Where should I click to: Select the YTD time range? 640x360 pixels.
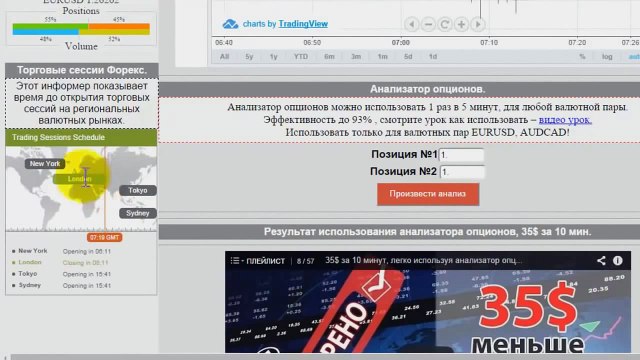(x=301, y=57)
